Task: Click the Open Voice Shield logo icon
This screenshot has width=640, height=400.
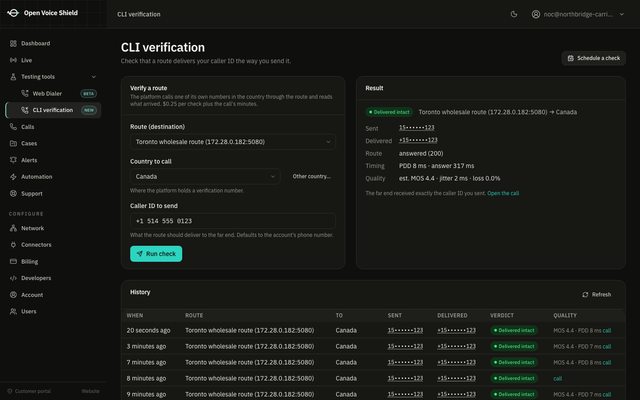Action: coord(13,13)
